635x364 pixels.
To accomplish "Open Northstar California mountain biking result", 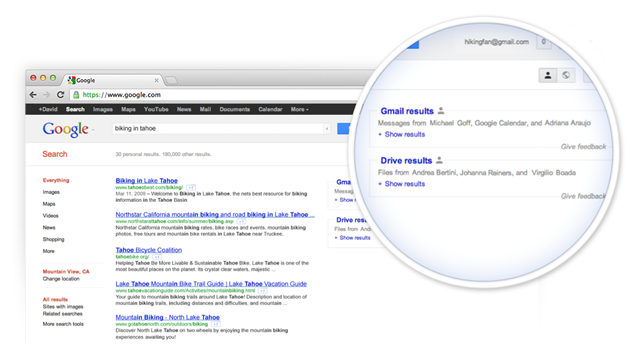I will pos(215,215).
